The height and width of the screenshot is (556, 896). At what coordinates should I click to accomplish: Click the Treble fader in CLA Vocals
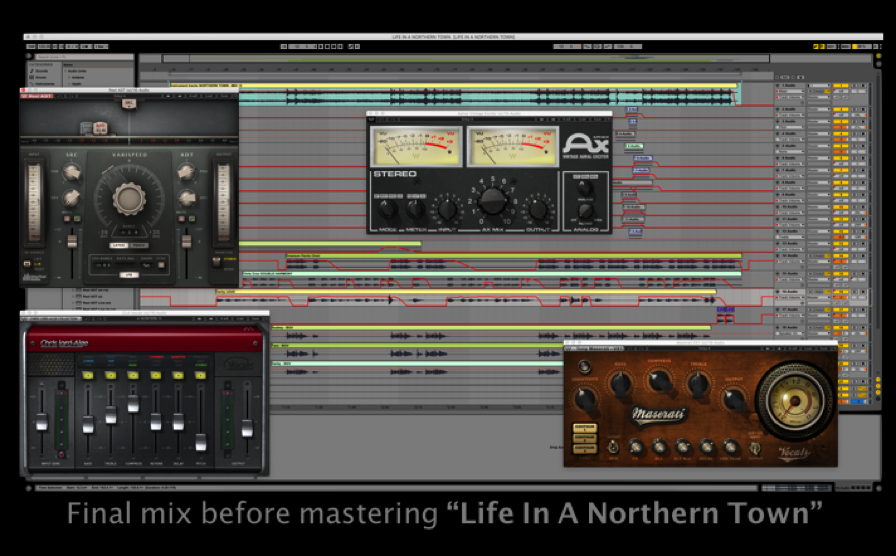[x=111, y=415]
